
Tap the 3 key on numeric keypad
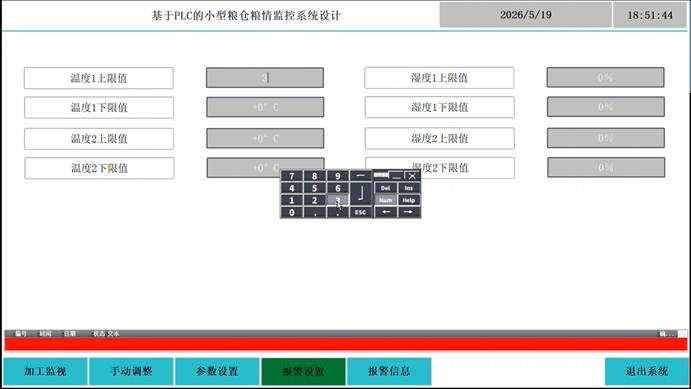pyautogui.click(x=338, y=200)
